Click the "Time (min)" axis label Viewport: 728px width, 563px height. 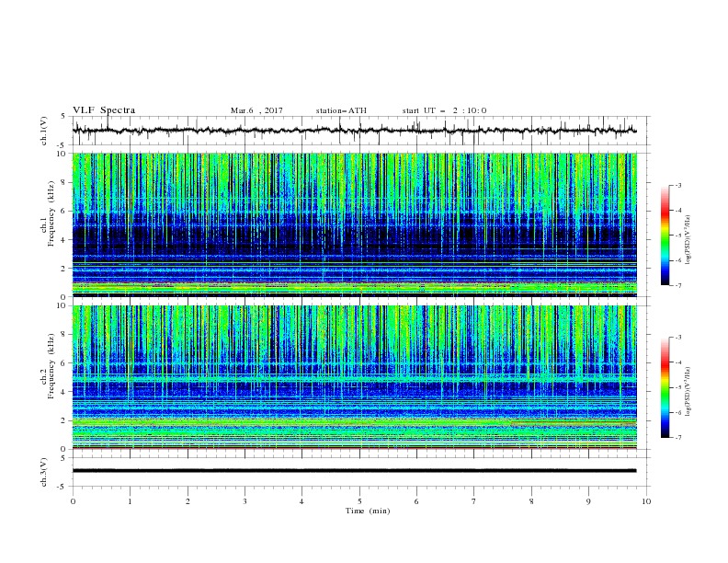click(368, 511)
